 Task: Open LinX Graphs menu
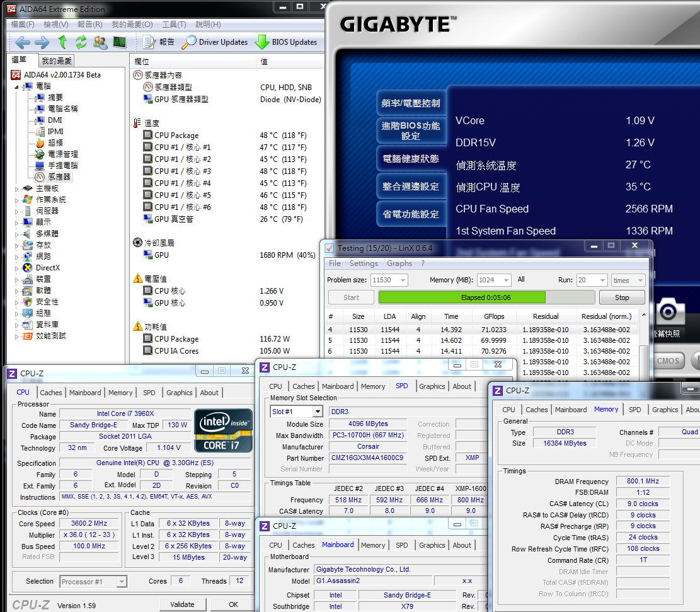point(399,263)
